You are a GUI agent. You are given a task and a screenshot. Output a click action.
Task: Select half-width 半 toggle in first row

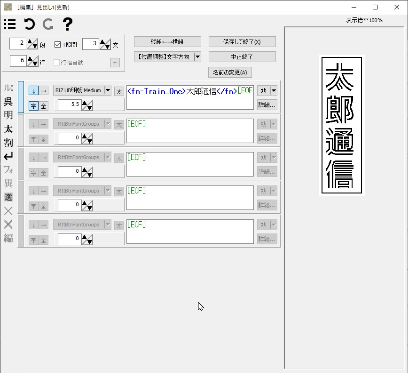pos(33,106)
